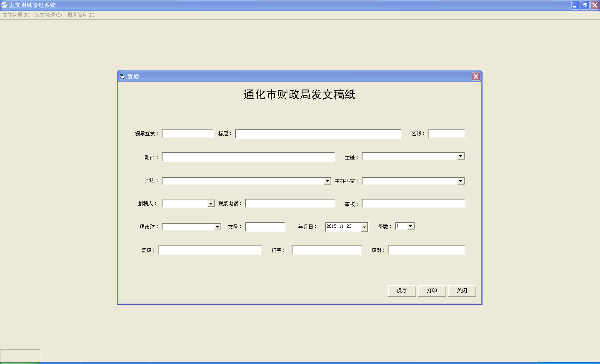
Task: Open the 年月日 date picker arrow
Action: (364, 227)
